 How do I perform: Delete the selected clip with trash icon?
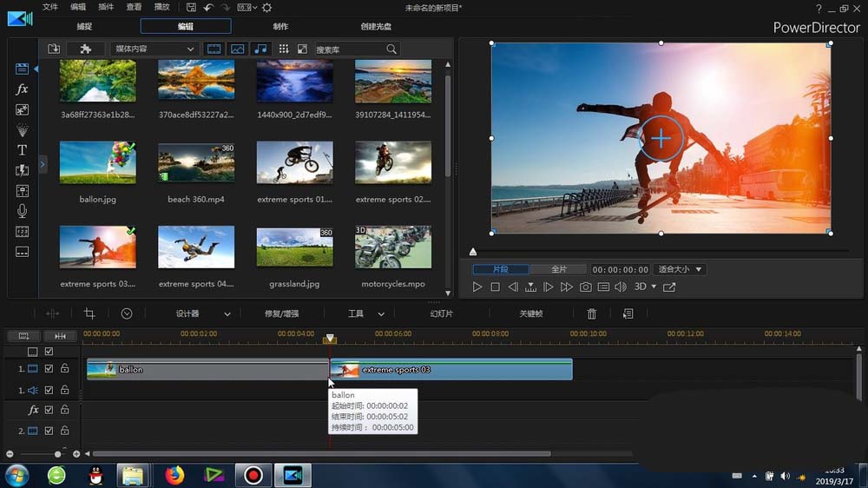(592, 313)
